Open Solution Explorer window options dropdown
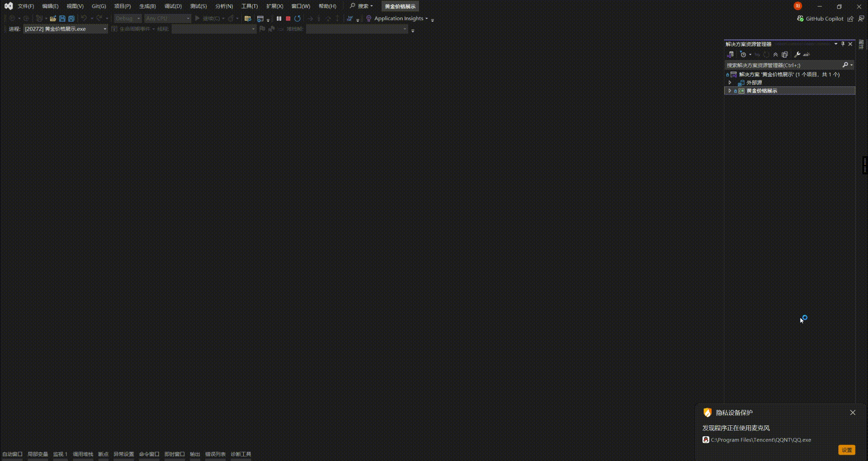 pos(836,44)
